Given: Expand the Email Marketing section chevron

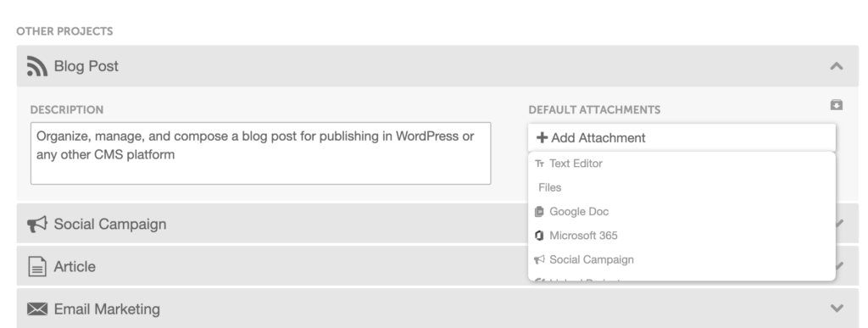Looking at the screenshot, I should tap(837, 309).
